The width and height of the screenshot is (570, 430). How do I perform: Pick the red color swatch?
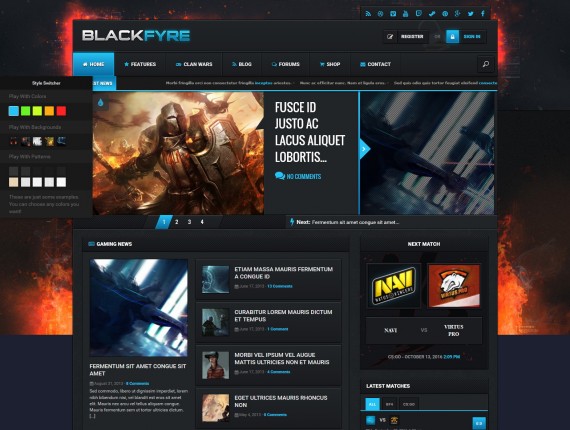click(61, 111)
